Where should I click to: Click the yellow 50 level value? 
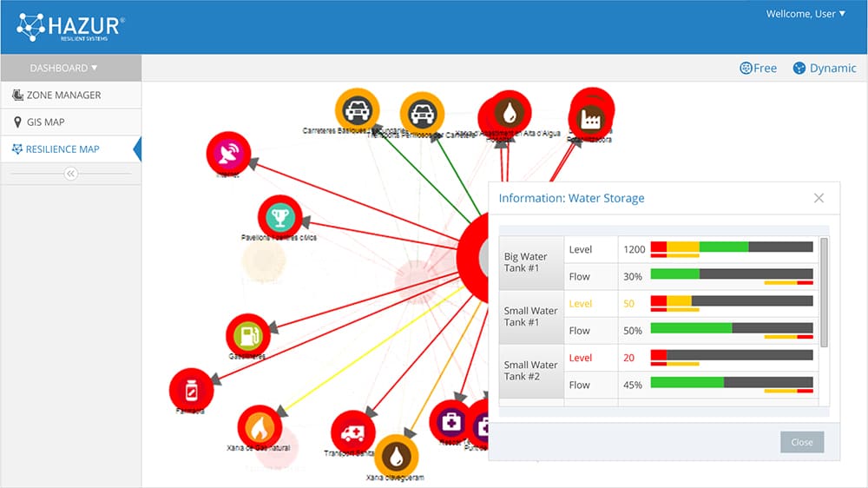(628, 304)
